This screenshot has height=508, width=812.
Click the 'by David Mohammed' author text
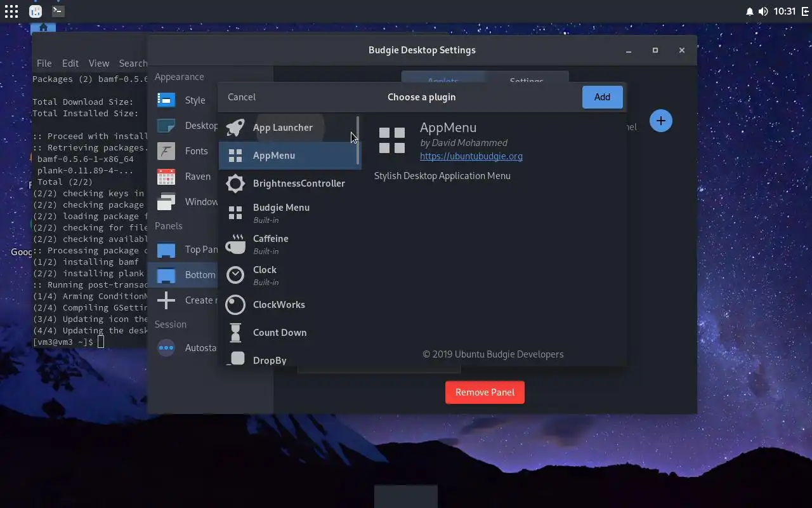[464, 143]
